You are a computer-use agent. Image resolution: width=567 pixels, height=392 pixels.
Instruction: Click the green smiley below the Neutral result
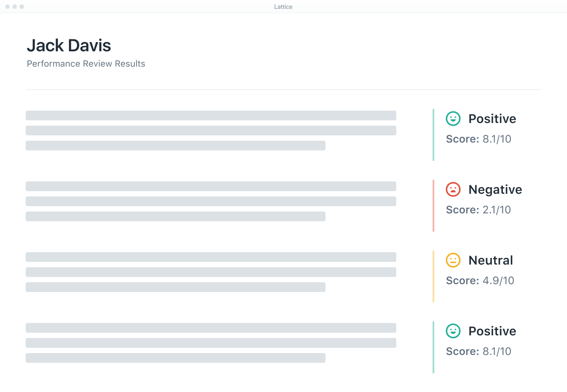pos(453,331)
